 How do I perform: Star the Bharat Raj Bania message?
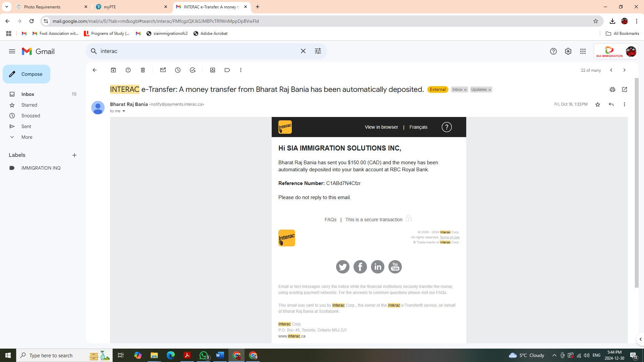598,105
